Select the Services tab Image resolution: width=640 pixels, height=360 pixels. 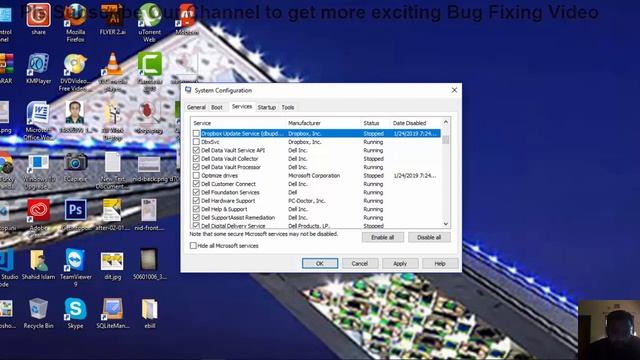(242, 107)
